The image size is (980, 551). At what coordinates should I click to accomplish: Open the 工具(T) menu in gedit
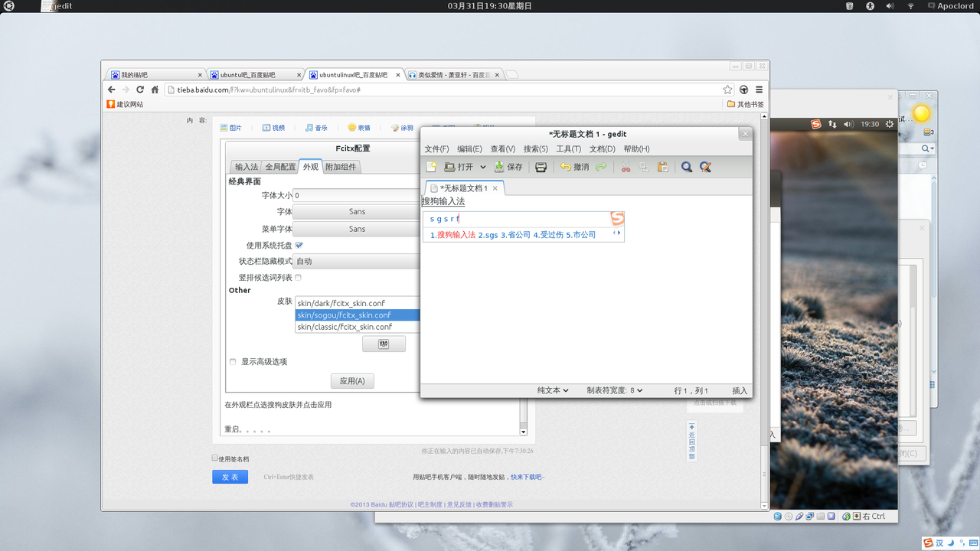point(569,149)
